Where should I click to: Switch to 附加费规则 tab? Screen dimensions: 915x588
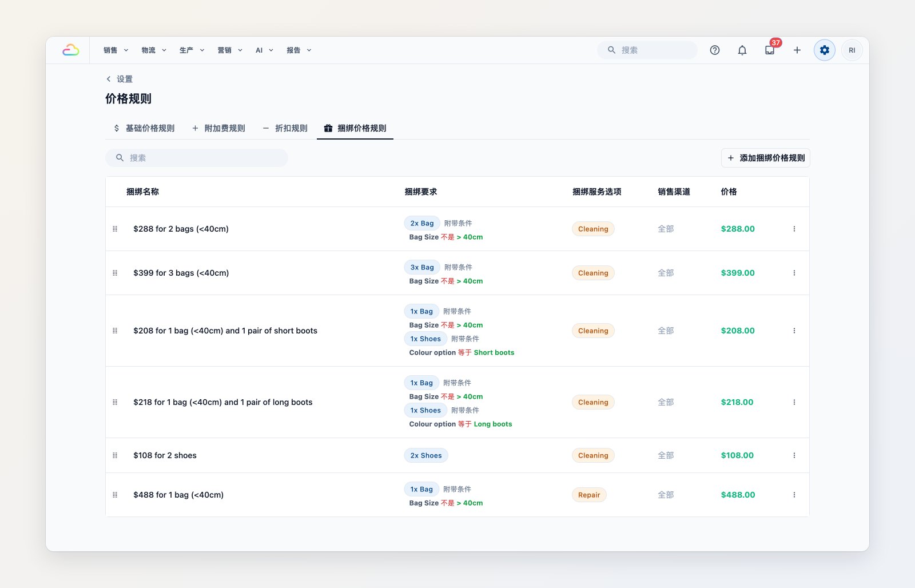pos(218,128)
